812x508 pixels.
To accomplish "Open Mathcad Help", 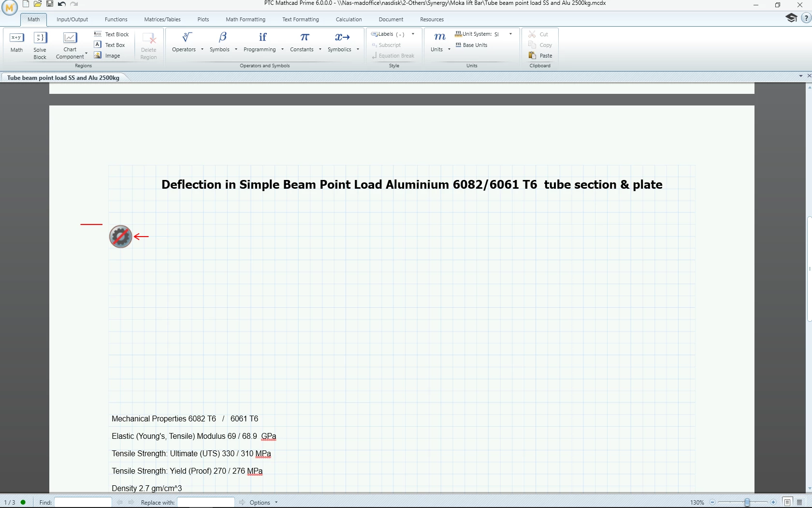I will click(x=806, y=18).
